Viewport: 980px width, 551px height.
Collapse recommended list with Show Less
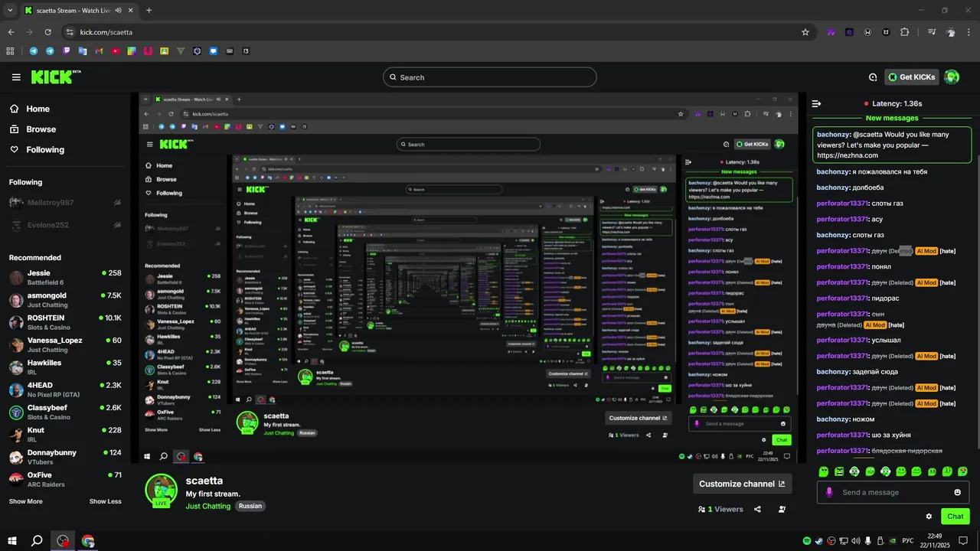(105, 501)
